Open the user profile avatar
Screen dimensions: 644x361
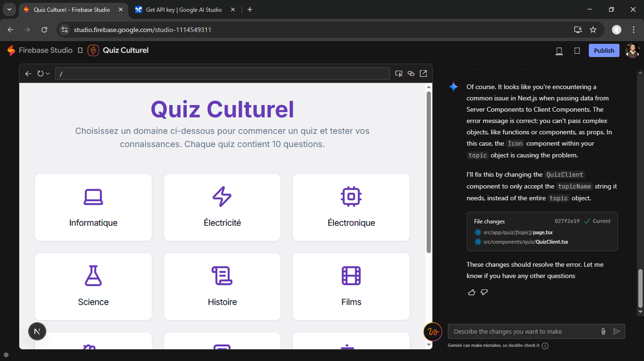tap(633, 50)
